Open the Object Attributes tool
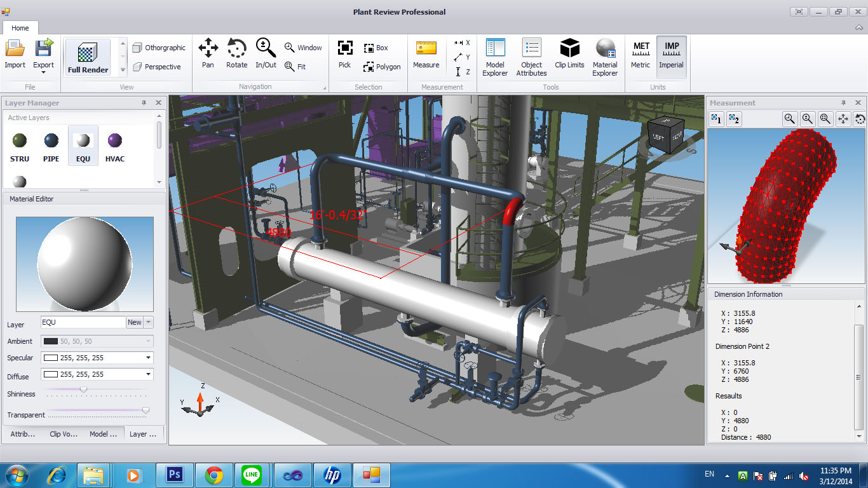 coord(531,57)
